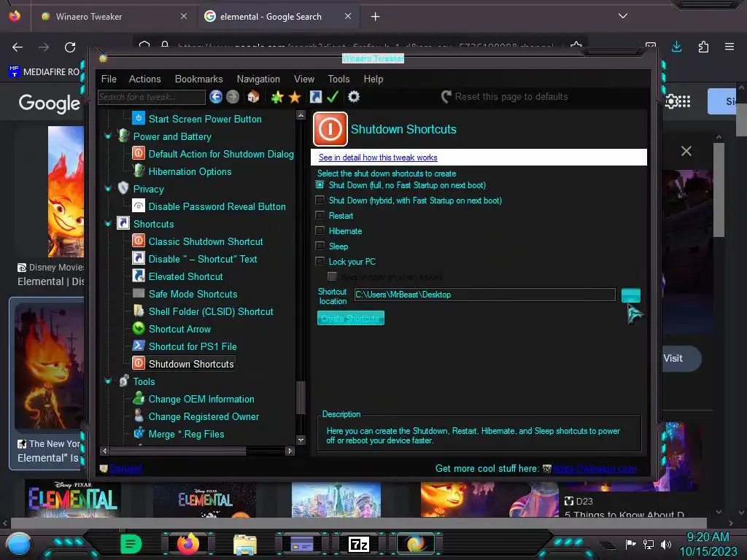Select Shell Folder (CLSID) Shortcut item
The width and height of the screenshot is (747, 560).
[211, 311]
